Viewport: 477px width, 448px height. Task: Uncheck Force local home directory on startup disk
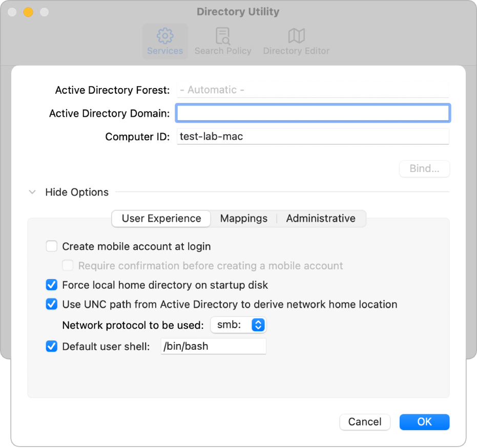[x=52, y=285]
